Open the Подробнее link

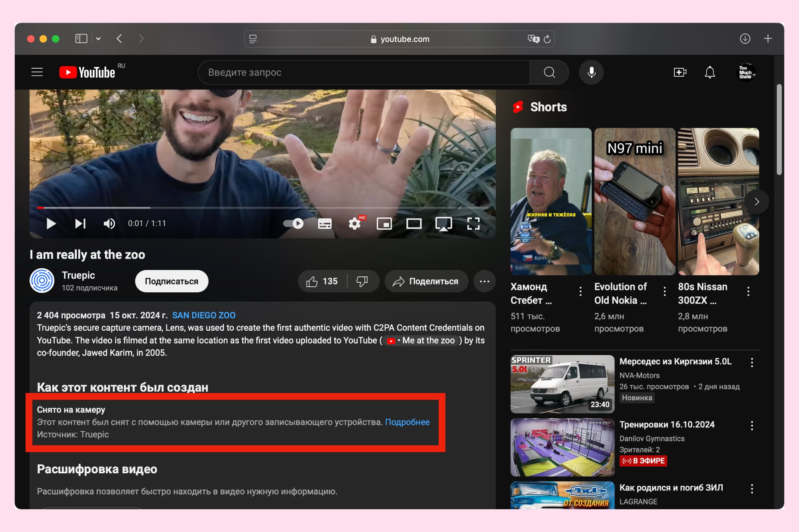[x=407, y=422]
